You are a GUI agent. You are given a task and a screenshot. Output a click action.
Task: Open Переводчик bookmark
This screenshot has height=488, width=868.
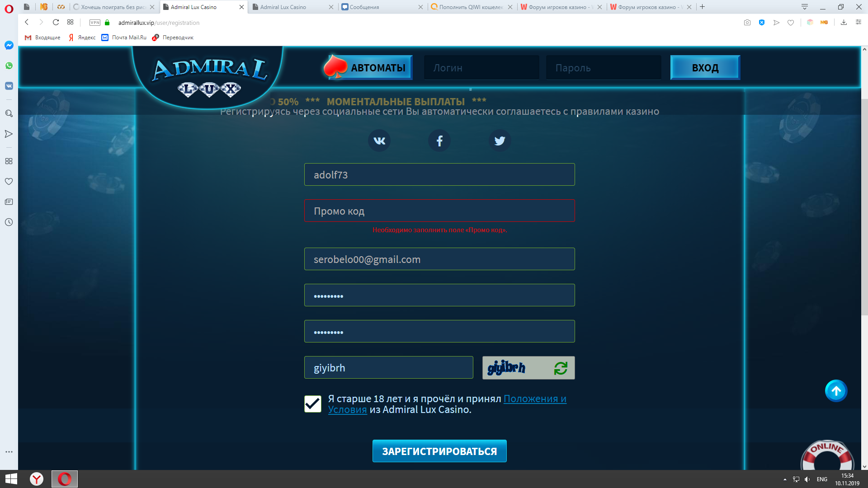tap(173, 38)
